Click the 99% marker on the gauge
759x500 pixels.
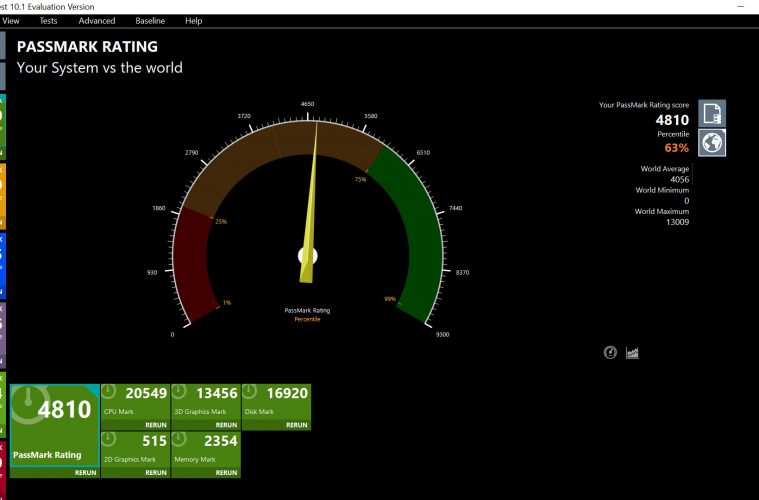pos(390,299)
